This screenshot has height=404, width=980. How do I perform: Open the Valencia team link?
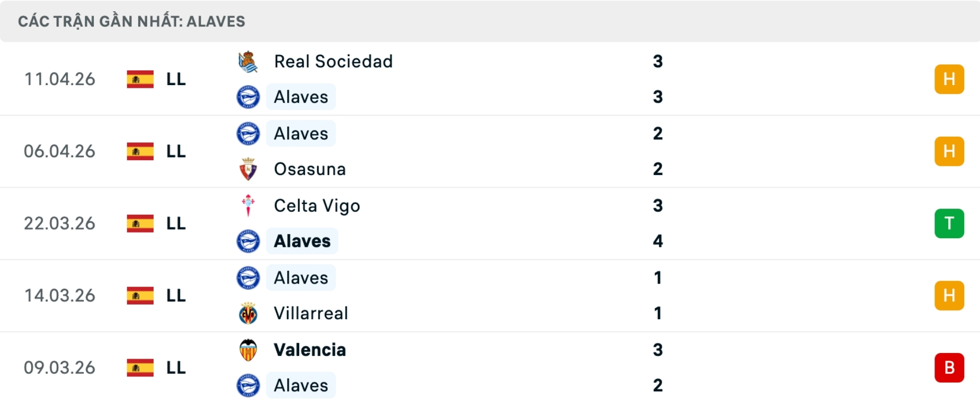click(310, 350)
